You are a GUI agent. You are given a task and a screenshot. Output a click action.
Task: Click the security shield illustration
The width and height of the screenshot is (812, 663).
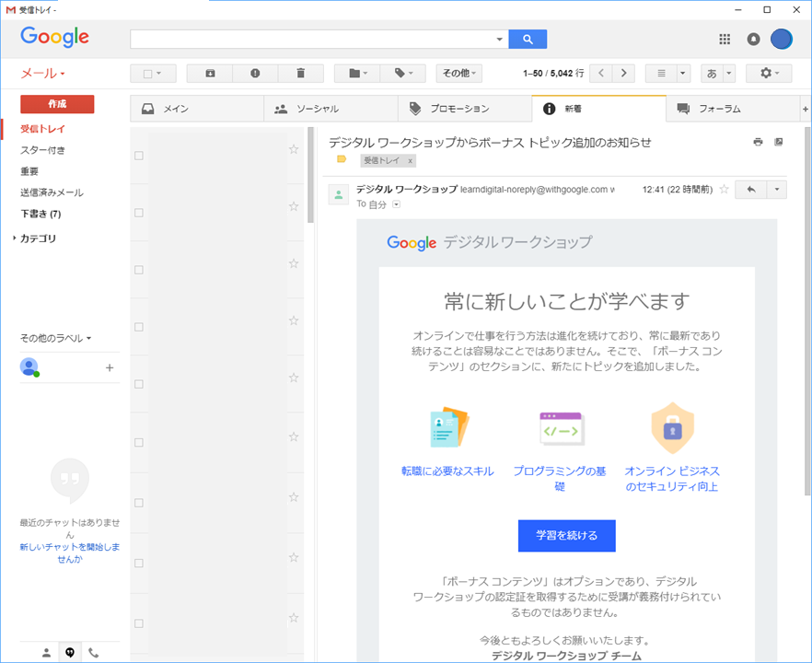(x=672, y=428)
